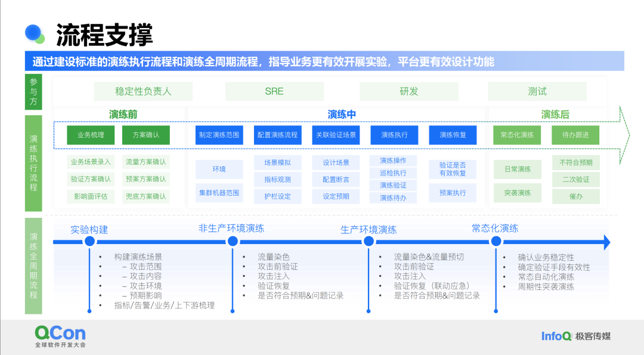
Task: Click the 待办跟进 green box
Action: click(x=575, y=135)
